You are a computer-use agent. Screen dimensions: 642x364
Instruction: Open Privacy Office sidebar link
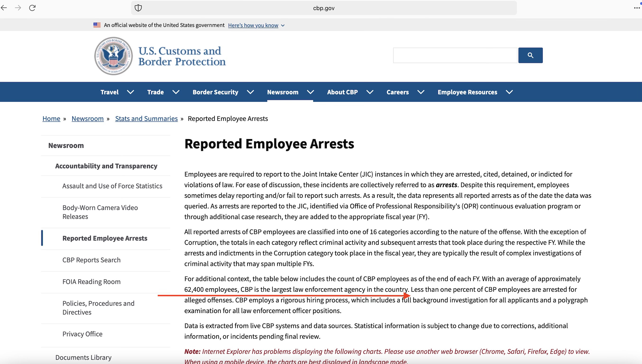pos(83,334)
